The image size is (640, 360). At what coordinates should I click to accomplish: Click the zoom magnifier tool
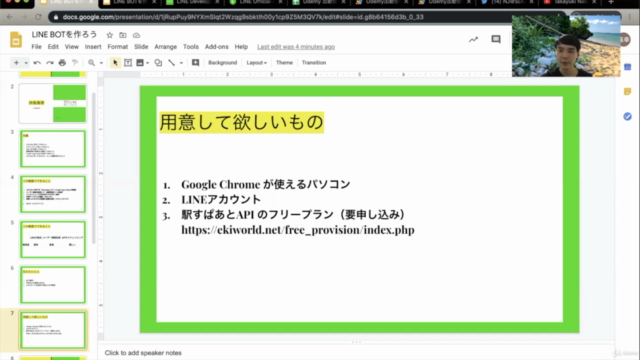[x=91, y=62]
